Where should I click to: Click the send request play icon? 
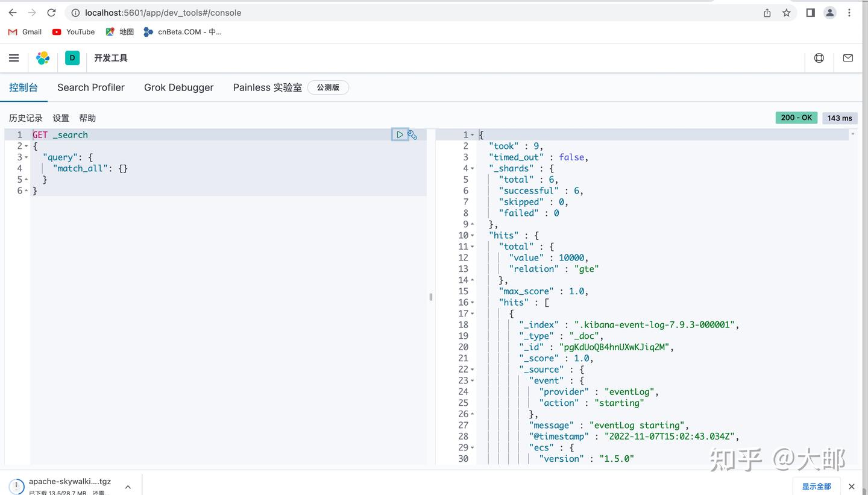pos(400,134)
